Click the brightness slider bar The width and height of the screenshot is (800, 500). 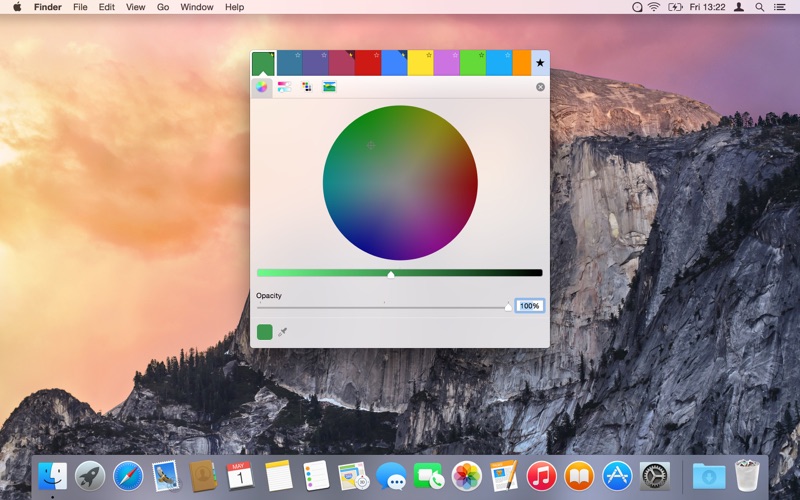[400, 272]
